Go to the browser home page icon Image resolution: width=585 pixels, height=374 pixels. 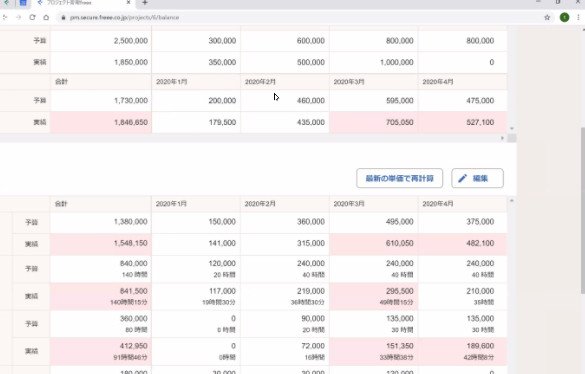pyautogui.click(x=46, y=18)
